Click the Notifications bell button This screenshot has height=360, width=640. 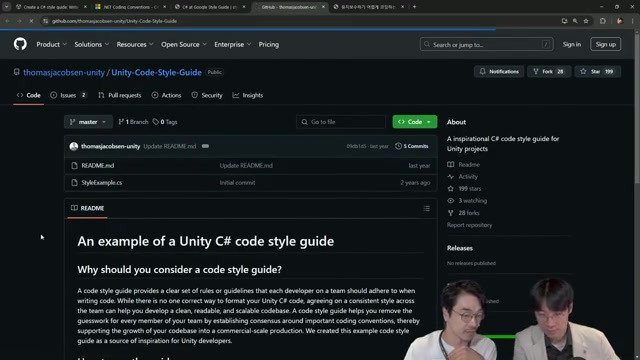click(x=499, y=71)
